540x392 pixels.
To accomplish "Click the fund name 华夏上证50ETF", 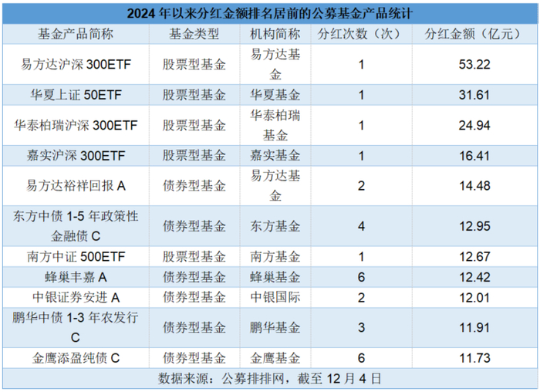I will [76, 95].
